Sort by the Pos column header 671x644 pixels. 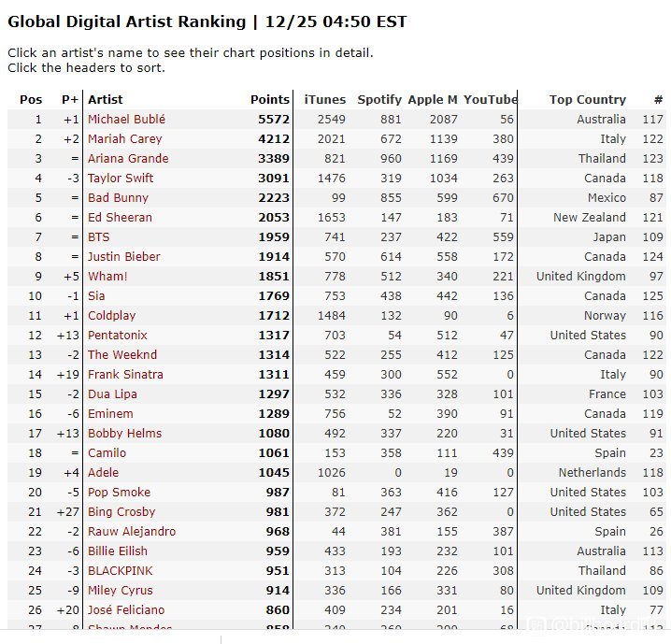tap(31, 99)
